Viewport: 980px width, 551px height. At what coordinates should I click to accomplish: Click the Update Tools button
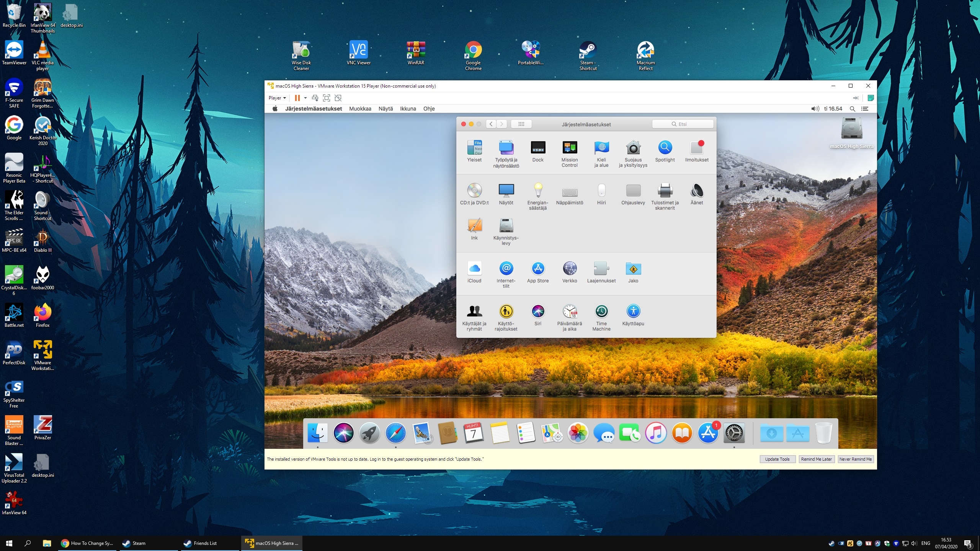(777, 459)
